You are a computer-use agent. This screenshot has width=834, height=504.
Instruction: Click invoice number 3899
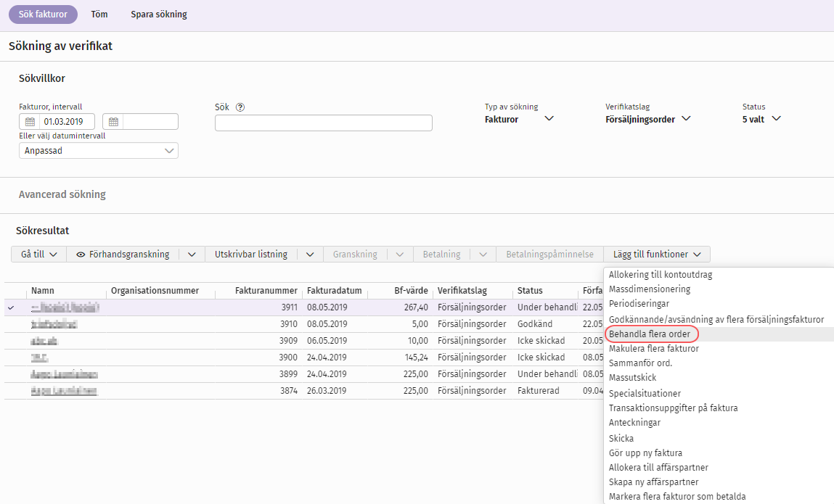point(288,373)
